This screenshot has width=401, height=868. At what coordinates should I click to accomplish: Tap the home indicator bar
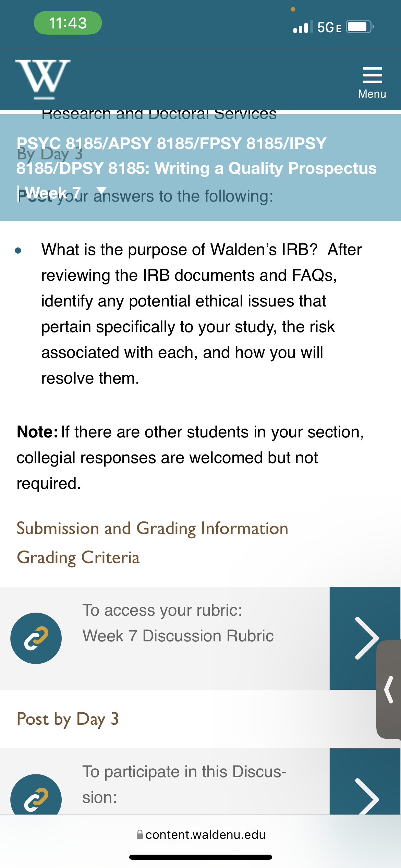[200, 857]
